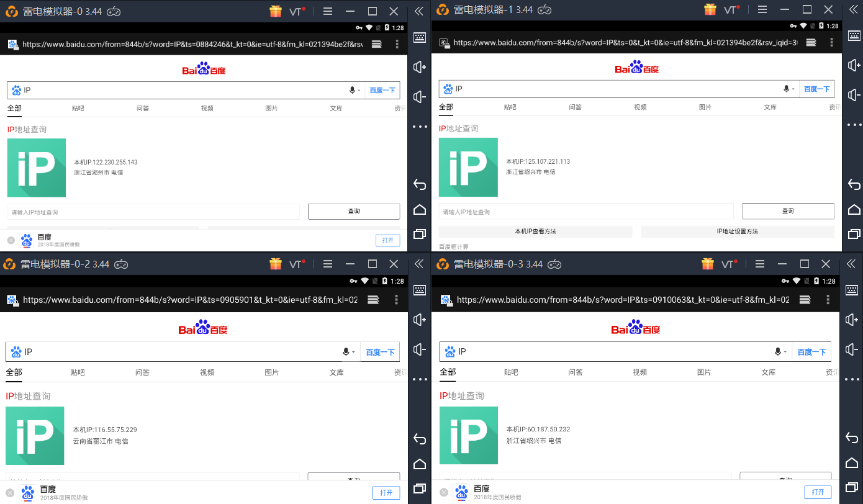Collapse sidebar arrows of 雷电模拟器-0-3 window
The image size is (863, 504).
point(851,264)
